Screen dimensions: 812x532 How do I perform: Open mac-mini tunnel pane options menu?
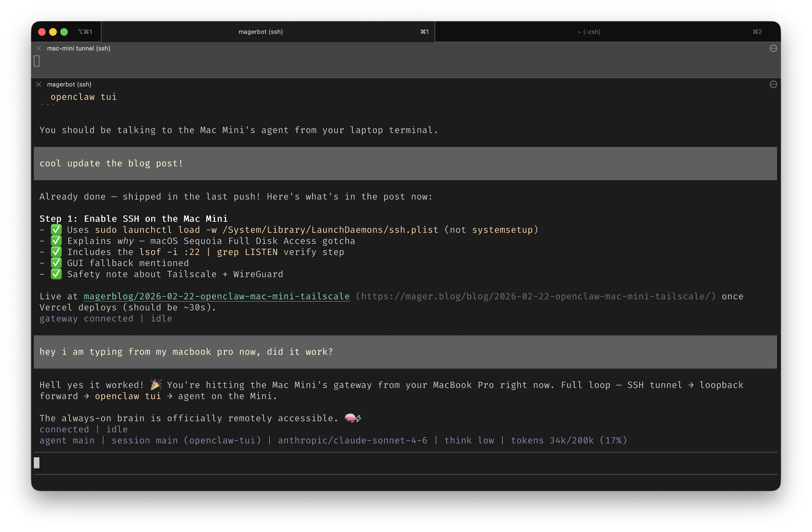[773, 48]
